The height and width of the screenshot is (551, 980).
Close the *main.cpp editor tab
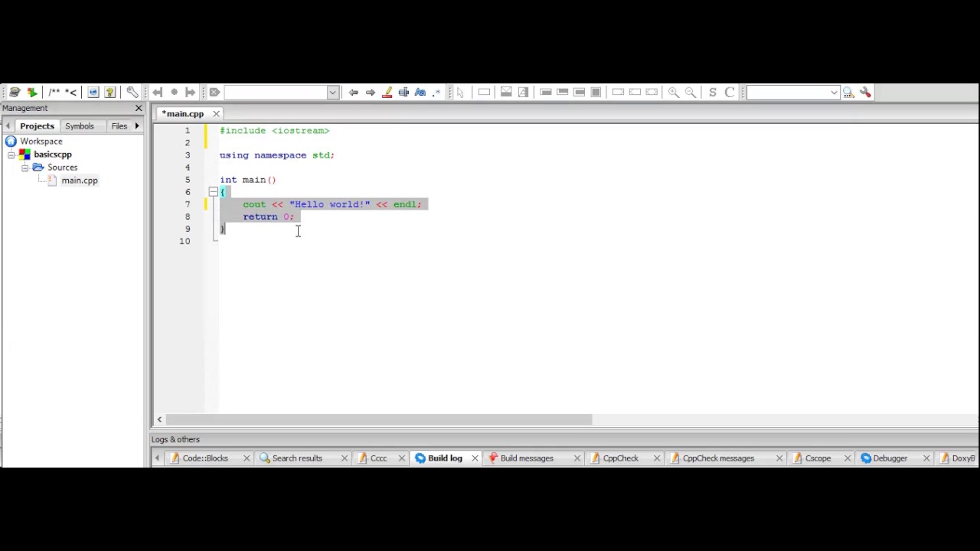coord(216,114)
